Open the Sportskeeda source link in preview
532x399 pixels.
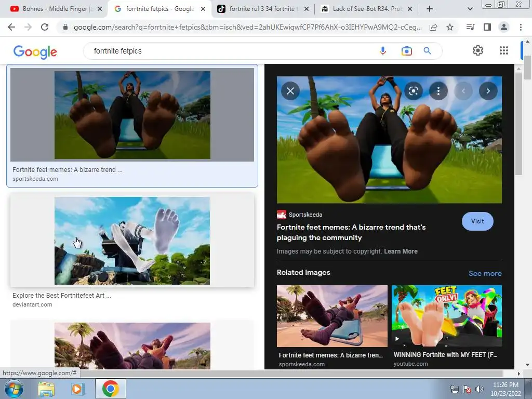(300, 215)
